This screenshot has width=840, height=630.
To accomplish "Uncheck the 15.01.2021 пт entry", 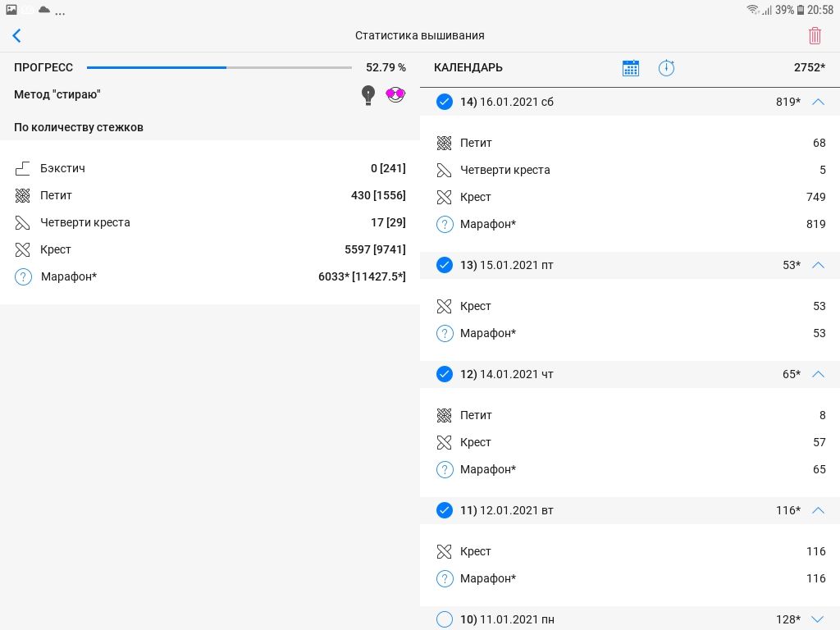I will [x=445, y=265].
